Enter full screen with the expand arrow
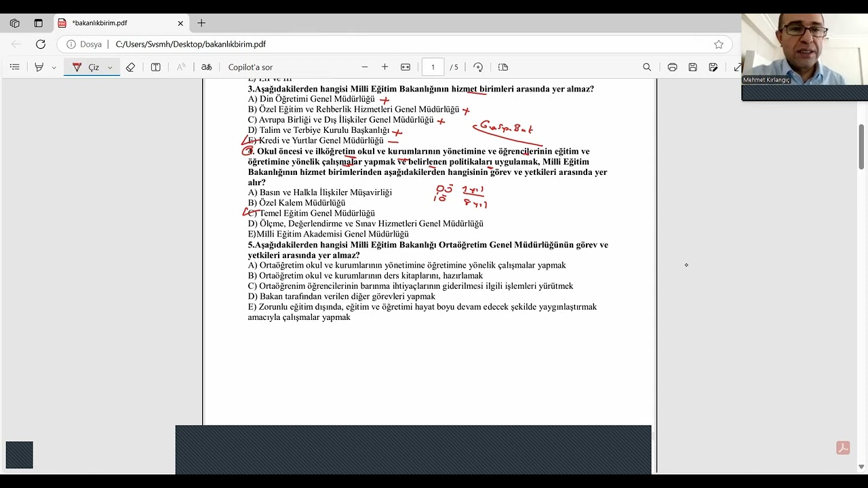Viewport: 868px width, 488px height. 737,67
